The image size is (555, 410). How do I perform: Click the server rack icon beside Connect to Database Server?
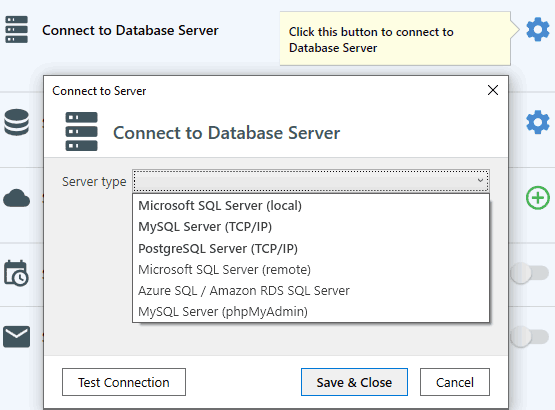pyautogui.click(x=17, y=29)
